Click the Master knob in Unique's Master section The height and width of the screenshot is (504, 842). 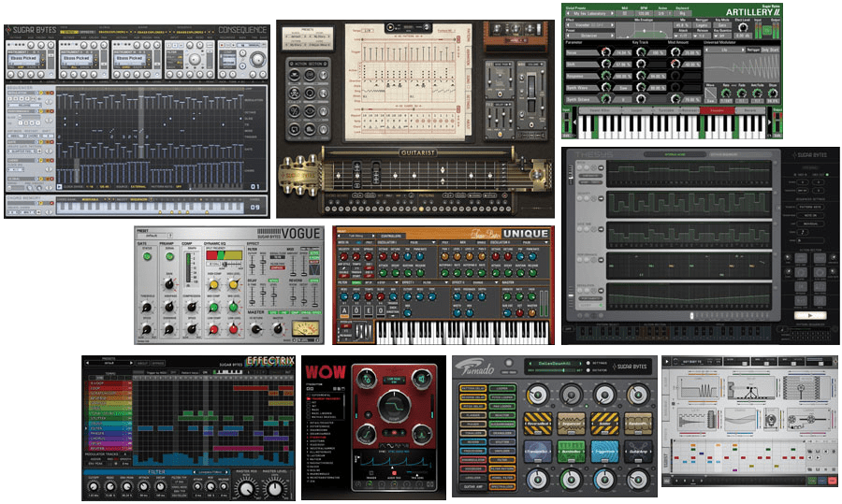[x=531, y=312]
